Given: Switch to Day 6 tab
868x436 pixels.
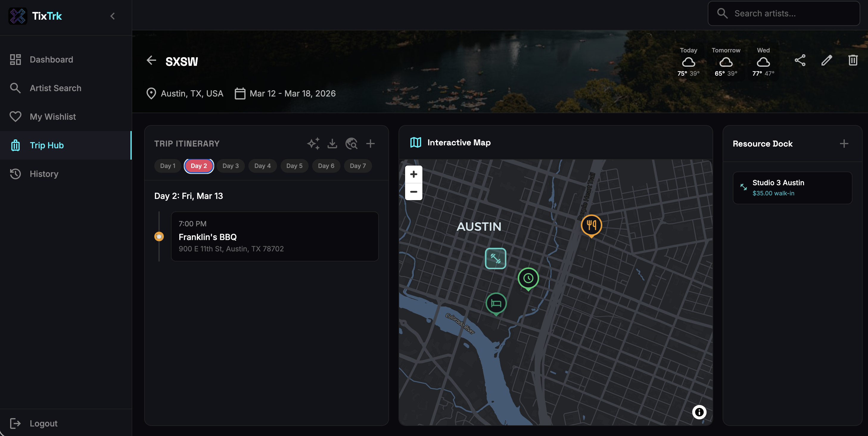Looking at the screenshot, I should click(326, 166).
